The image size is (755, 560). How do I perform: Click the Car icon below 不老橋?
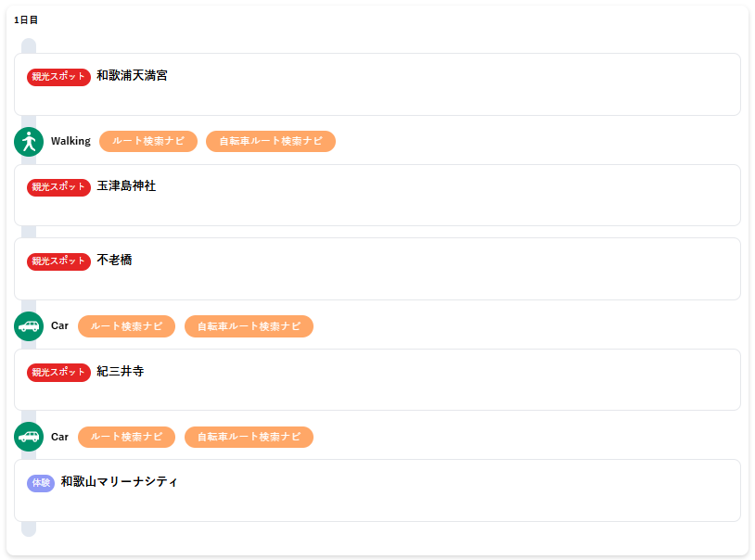(29, 326)
